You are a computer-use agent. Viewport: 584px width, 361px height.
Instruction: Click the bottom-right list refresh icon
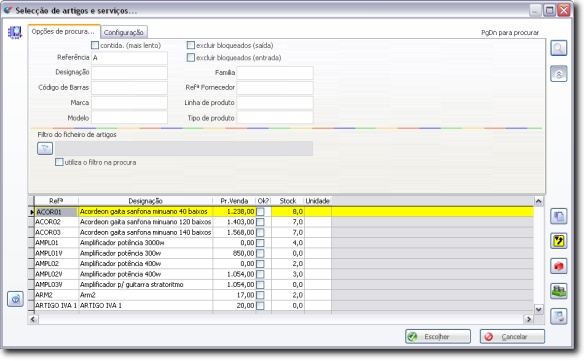(558, 316)
